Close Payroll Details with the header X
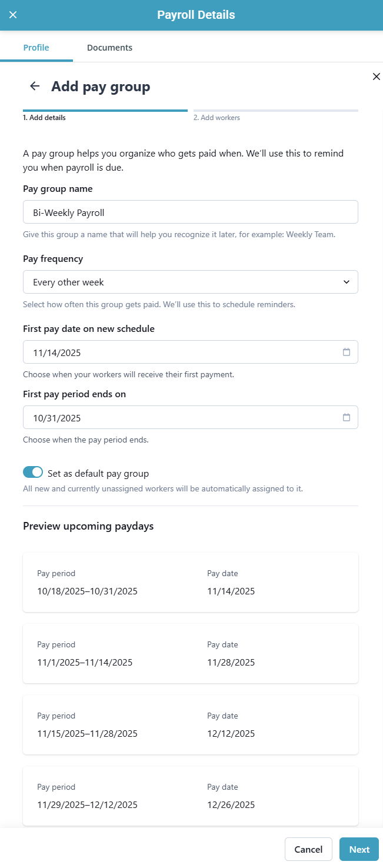 [13, 15]
